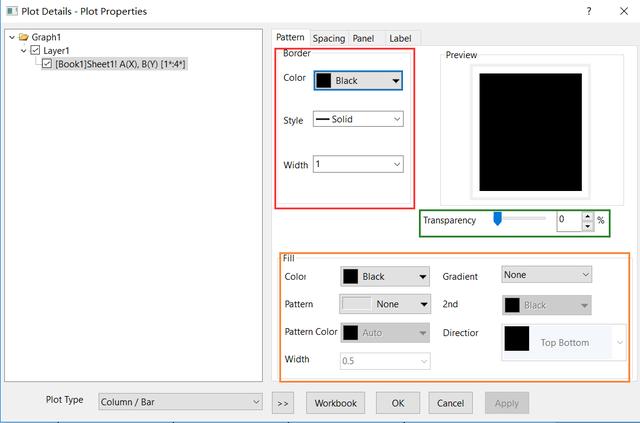Select the Graph1 tree item
Viewport: 640px width, 423px height.
(x=46, y=37)
